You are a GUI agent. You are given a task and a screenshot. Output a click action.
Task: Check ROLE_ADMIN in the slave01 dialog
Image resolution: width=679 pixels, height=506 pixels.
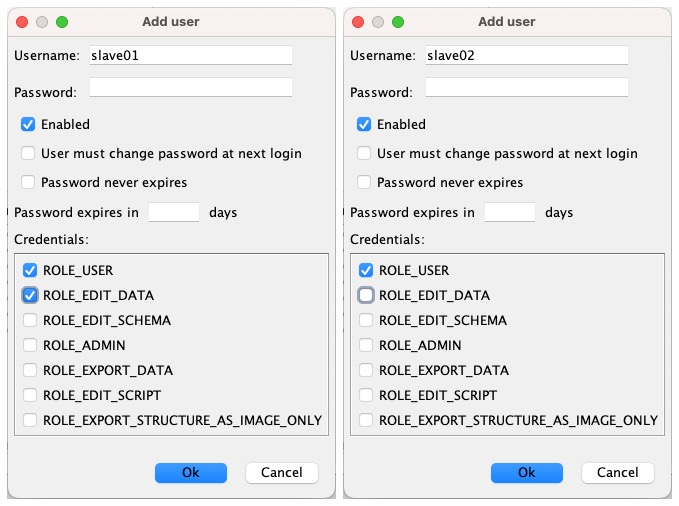[x=30, y=345]
